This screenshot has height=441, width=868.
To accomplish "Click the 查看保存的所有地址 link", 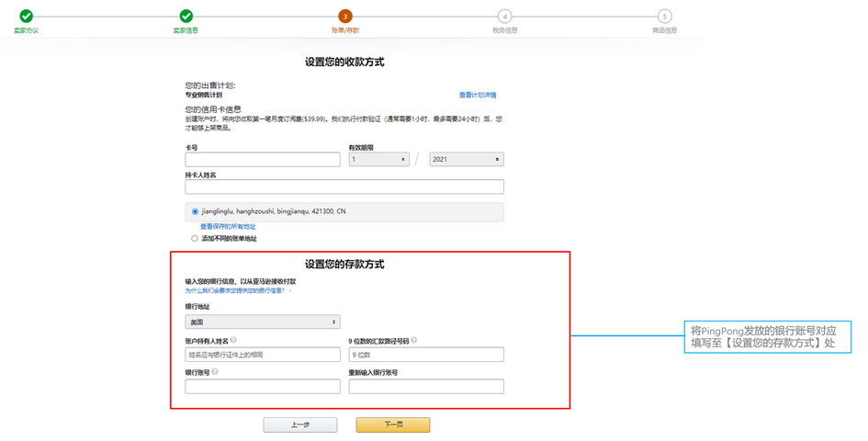I will coord(228,226).
